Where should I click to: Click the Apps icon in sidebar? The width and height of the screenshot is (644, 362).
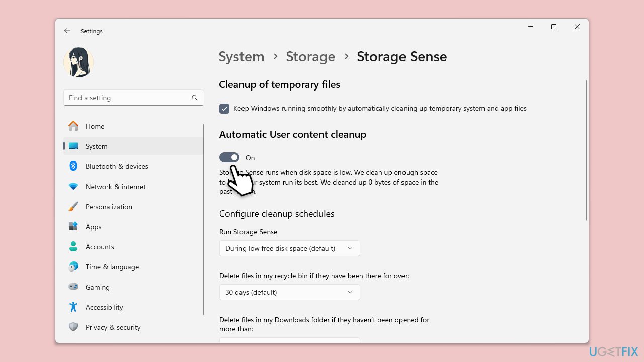[x=73, y=227]
